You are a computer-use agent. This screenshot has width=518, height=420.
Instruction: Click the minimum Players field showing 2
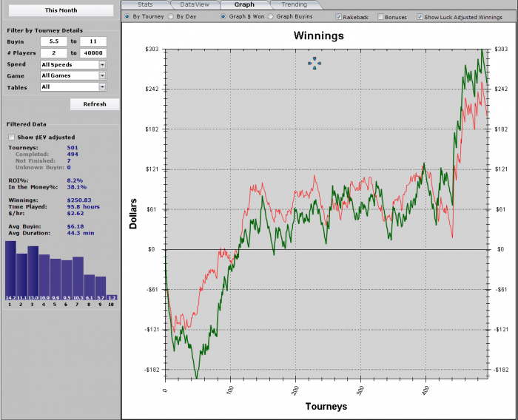click(x=54, y=52)
